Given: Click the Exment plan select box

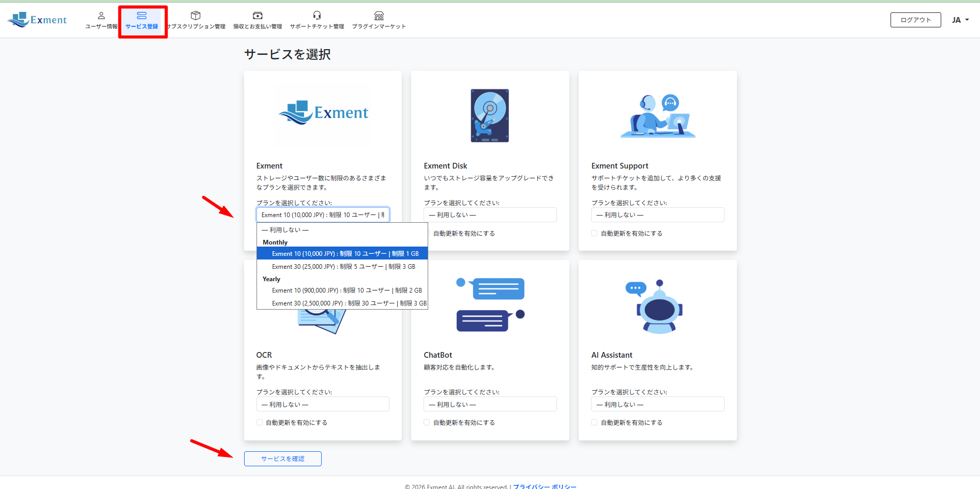Looking at the screenshot, I should click(323, 215).
